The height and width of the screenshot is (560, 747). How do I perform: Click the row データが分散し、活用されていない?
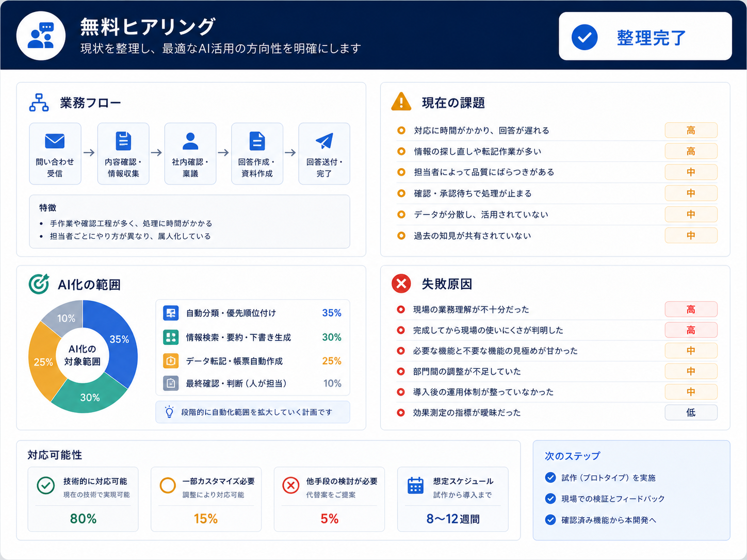click(556, 215)
